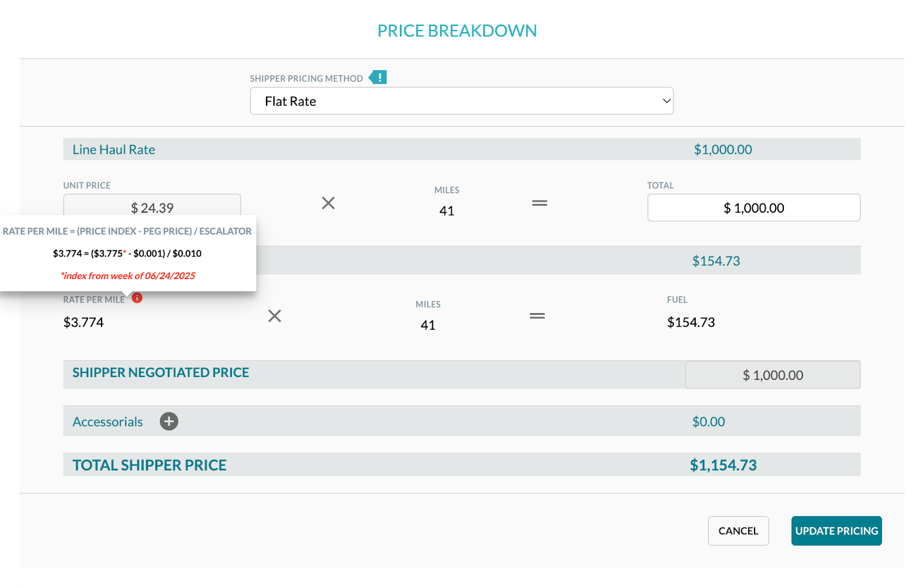Click the UNIT PRICE label

(x=87, y=186)
